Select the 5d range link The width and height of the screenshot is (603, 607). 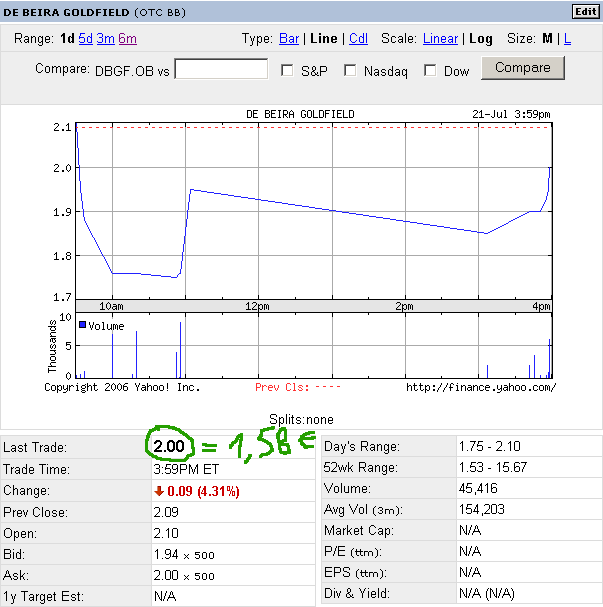pos(86,39)
